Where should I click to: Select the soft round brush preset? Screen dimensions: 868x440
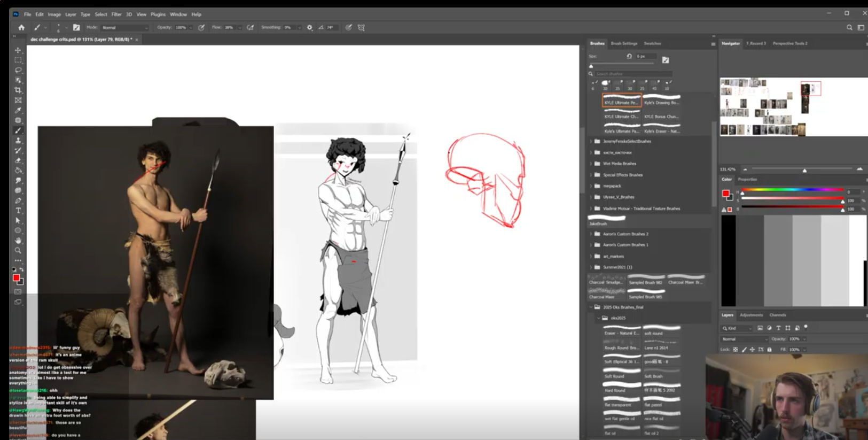coord(662,330)
